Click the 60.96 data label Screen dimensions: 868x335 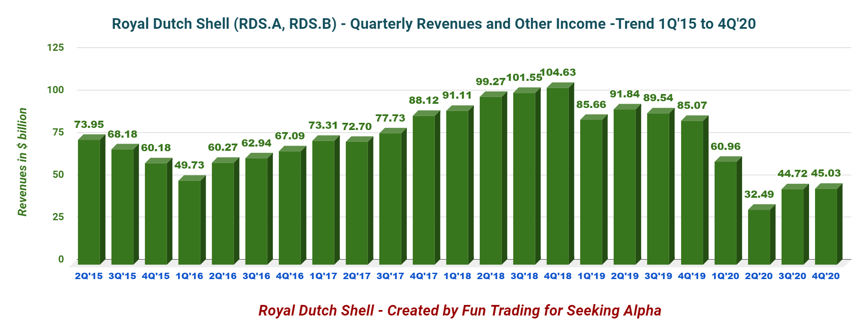click(x=726, y=147)
